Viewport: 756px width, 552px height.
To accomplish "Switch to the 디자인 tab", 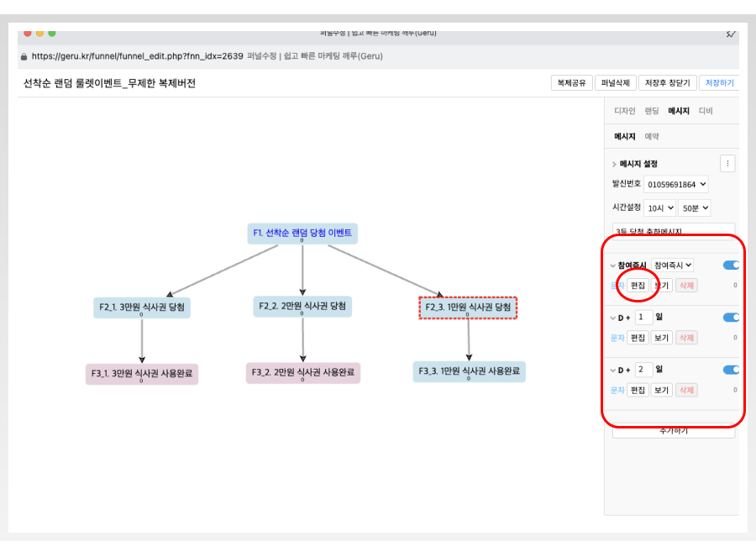I will [624, 111].
